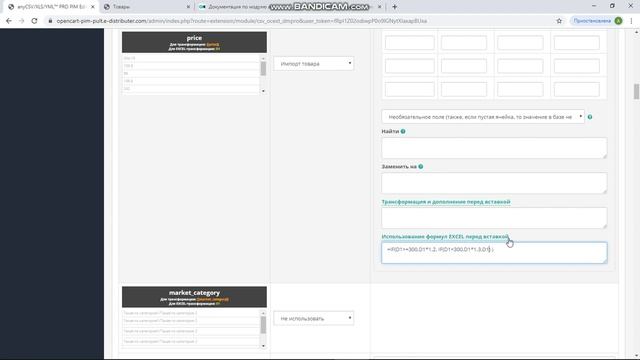This screenshot has height=360, width=640.
Task: Click the top-right empty grid cell
Action: pos(576,42)
